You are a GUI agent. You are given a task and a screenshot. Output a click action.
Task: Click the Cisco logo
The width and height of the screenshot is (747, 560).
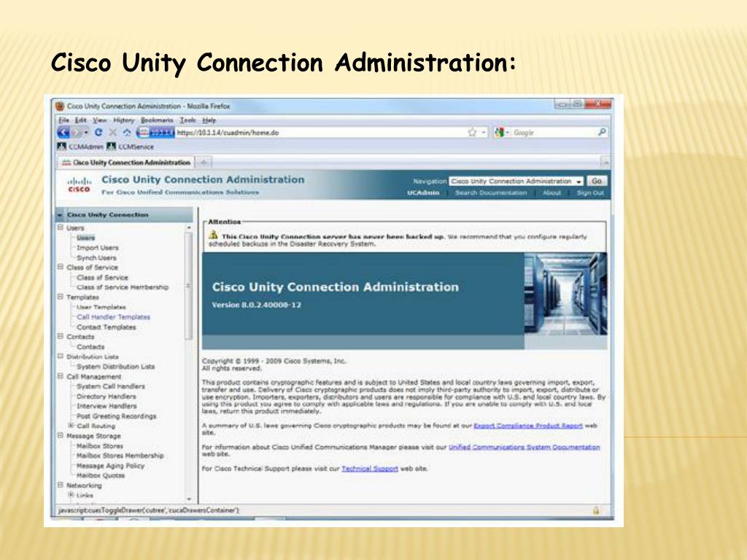[x=79, y=184]
